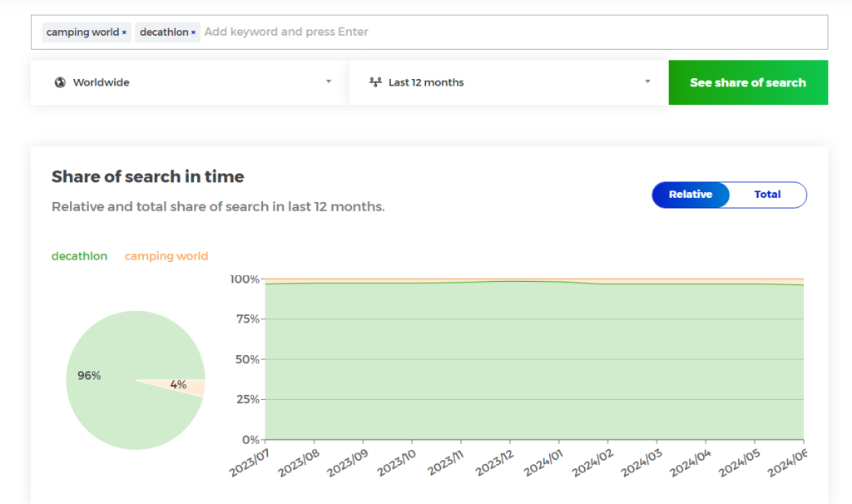
Task: Remove the decathlon keyword tag
Action: tap(193, 32)
